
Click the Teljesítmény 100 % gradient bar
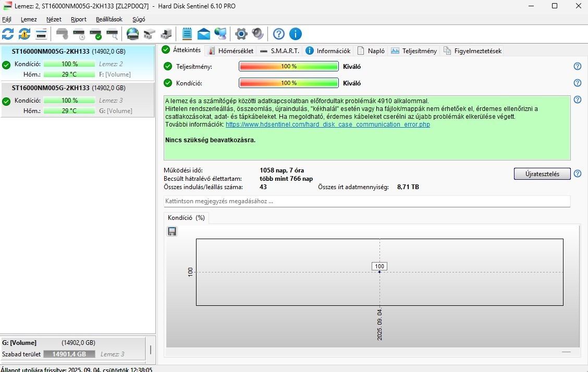click(289, 66)
